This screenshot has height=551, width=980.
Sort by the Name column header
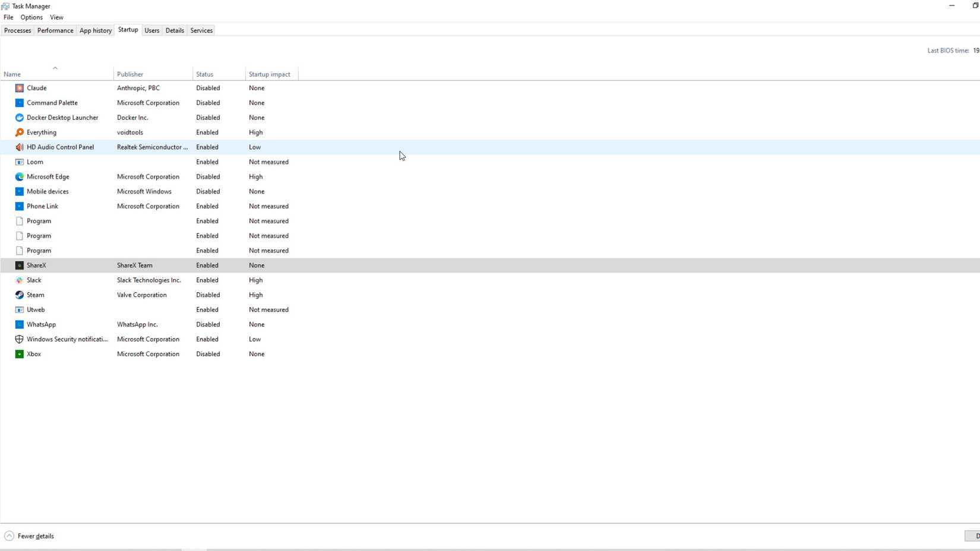pyautogui.click(x=56, y=74)
